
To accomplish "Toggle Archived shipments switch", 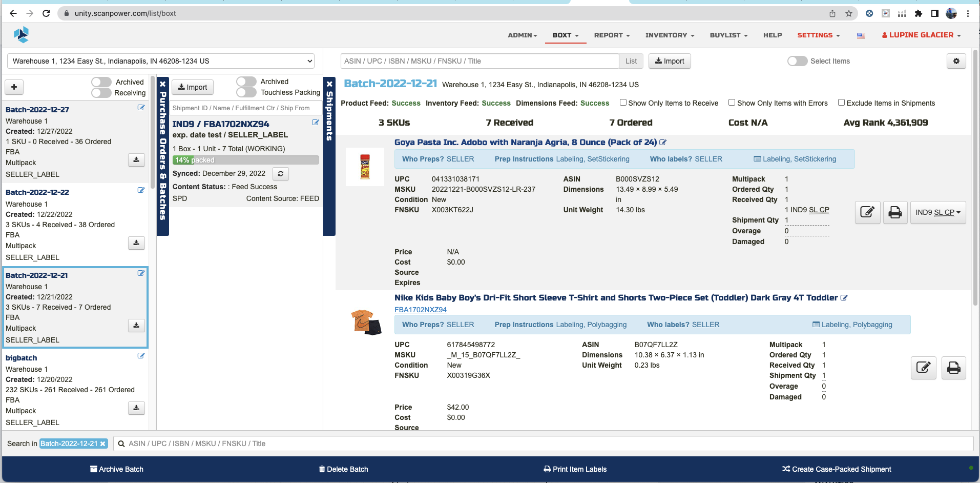I will [246, 82].
